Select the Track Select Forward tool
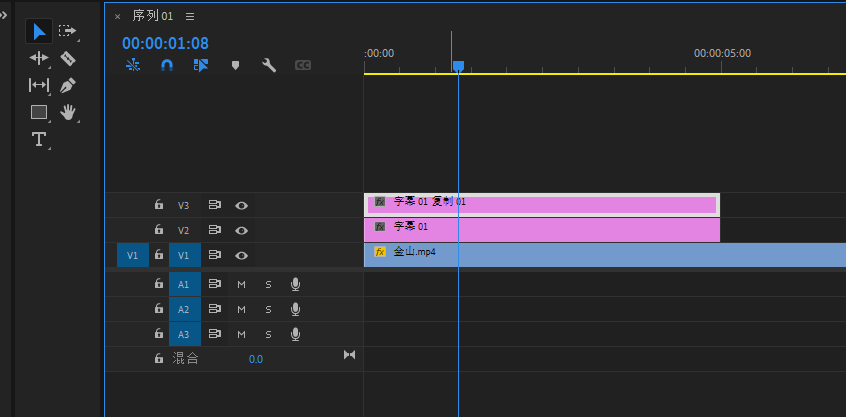Screen dimensions: 846x417 [x=68, y=32]
